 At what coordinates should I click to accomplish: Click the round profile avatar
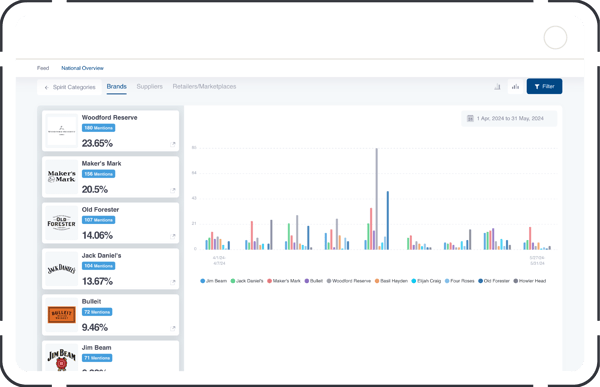click(555, 38)
